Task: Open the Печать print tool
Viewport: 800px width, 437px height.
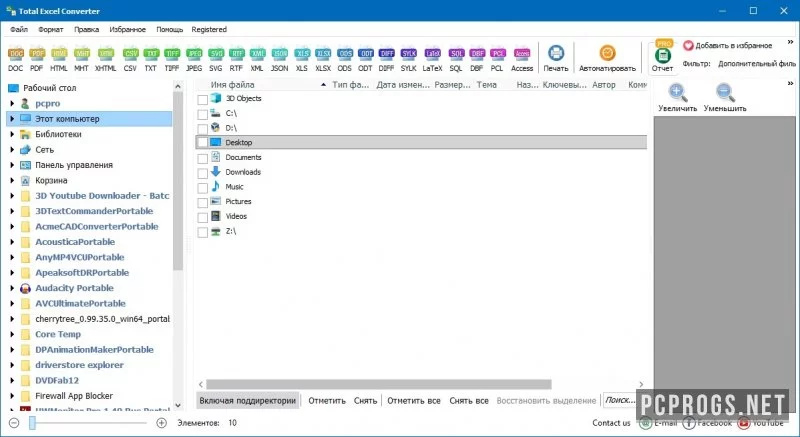Action: (556, 58)
